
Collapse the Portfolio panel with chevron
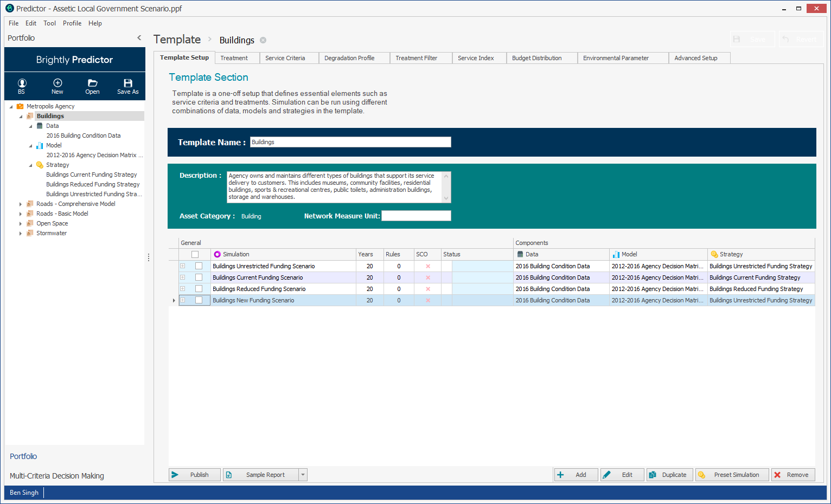(x=139, y=38)
